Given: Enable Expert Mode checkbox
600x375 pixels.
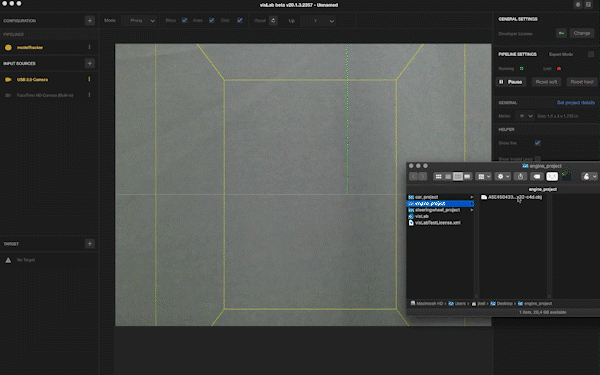Looking at the screenshot, I should point(591,54).
